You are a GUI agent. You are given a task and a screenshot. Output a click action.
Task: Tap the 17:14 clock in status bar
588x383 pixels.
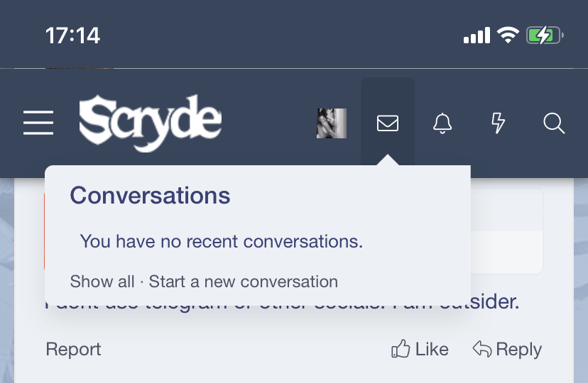point(72,35)
